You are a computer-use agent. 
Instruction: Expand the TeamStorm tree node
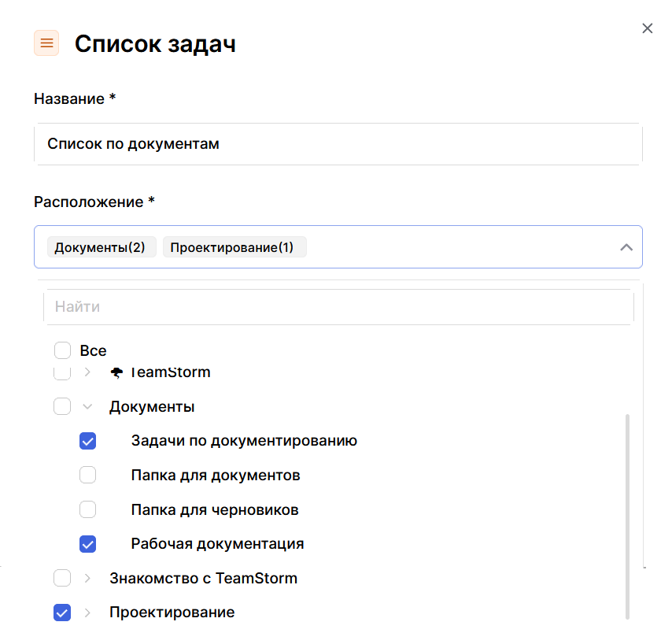pos(87,372)
